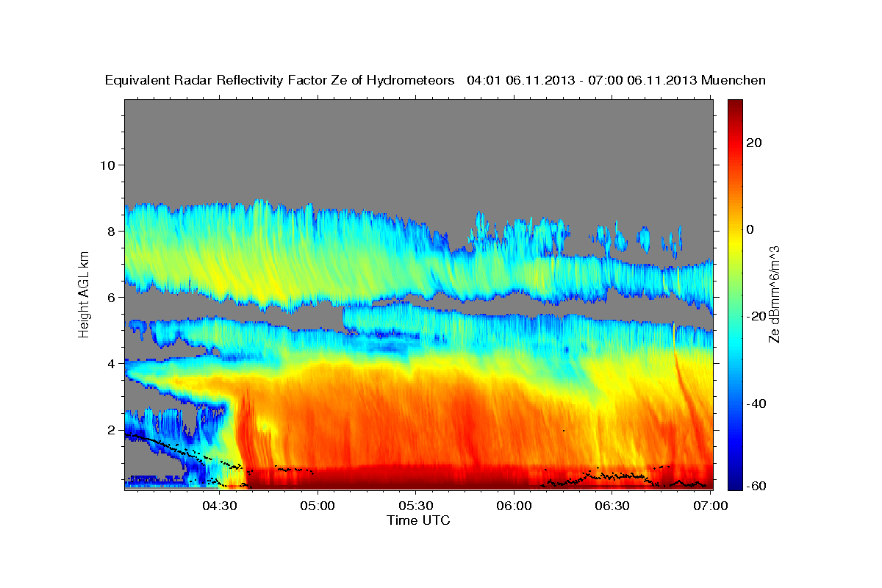
Task: Click the colorbar label 'Ze dBmm^6/m^3'
Action: coord(773,293)
